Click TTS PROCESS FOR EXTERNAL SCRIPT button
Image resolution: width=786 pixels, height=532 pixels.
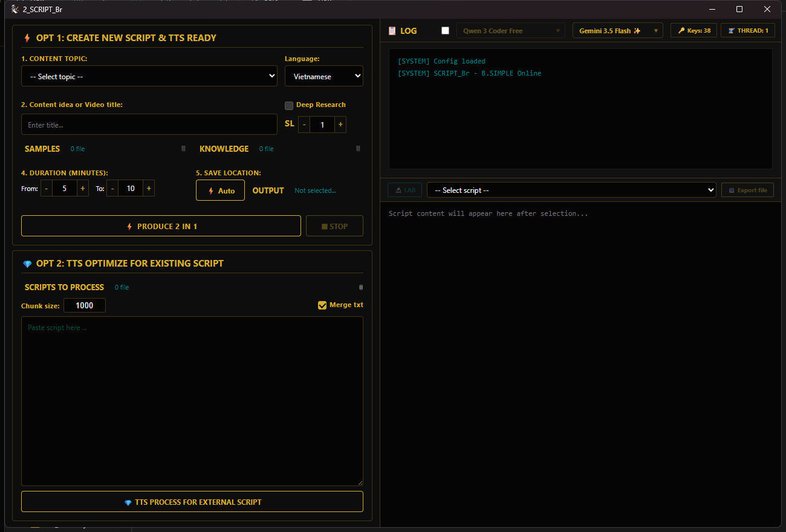[x=192, y=502]
